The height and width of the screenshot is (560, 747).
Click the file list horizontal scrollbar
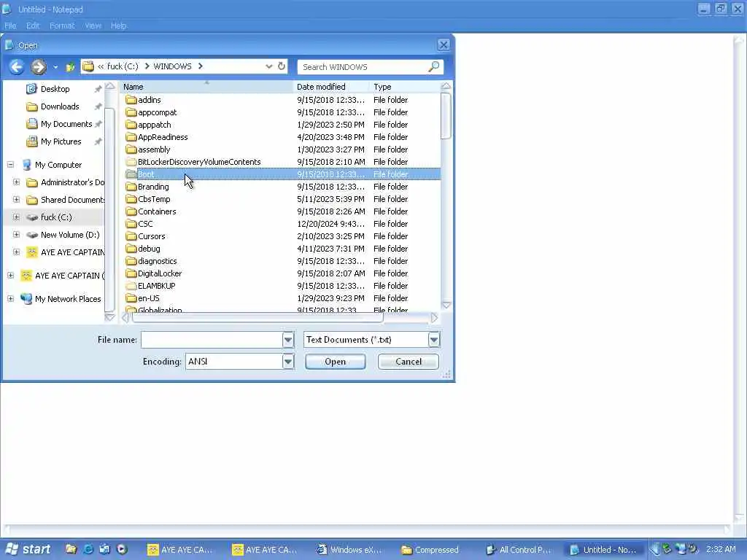click(x=258, y=318)
